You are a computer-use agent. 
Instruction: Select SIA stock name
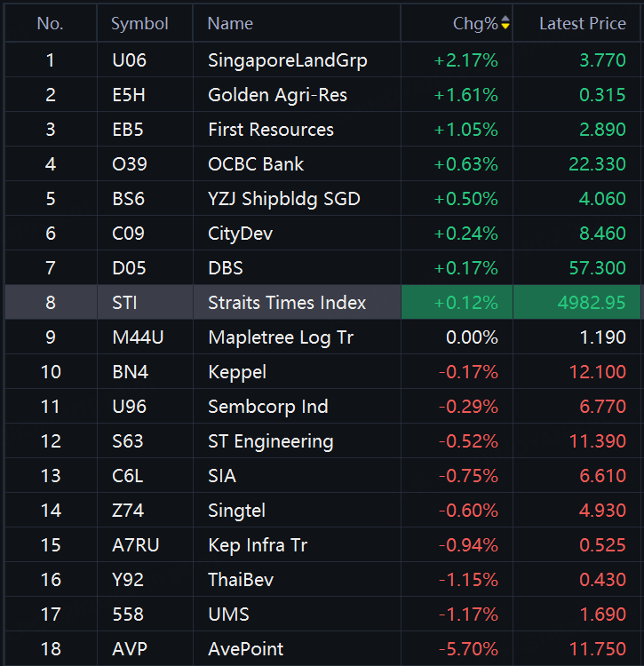(x=222, y=476)
